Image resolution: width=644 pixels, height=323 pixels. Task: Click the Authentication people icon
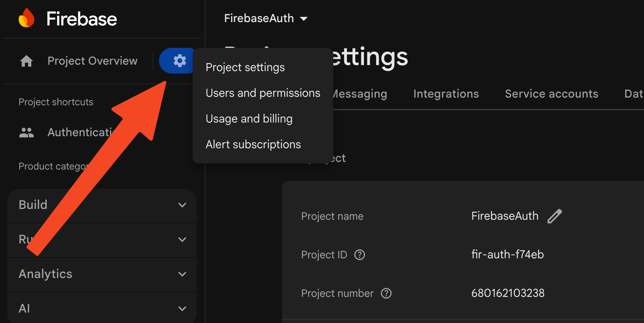coord(26,133)
